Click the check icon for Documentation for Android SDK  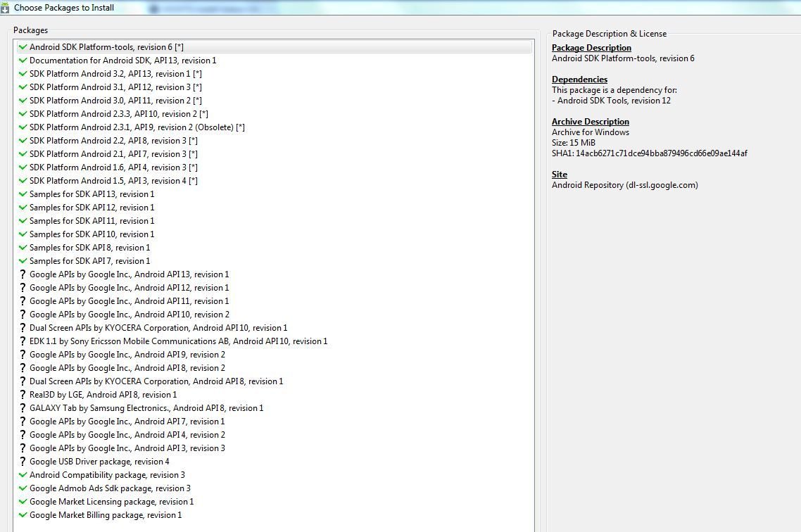click(23, 61)
